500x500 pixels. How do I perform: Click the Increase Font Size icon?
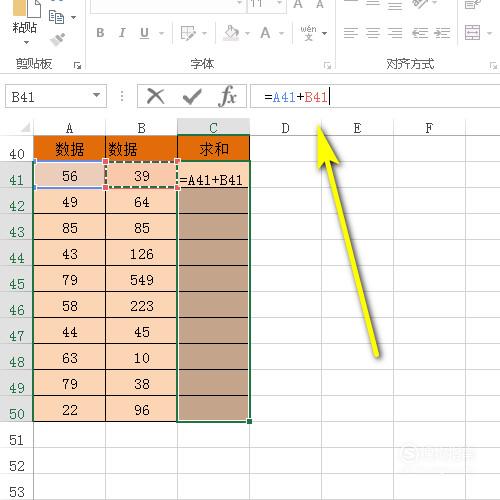click(x=298, y=4)
